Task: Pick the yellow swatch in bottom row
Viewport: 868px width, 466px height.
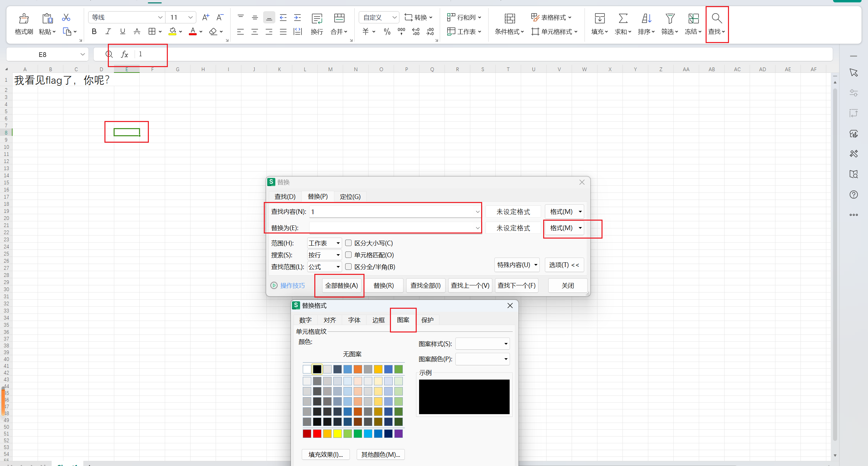Action: pos(337,433)
